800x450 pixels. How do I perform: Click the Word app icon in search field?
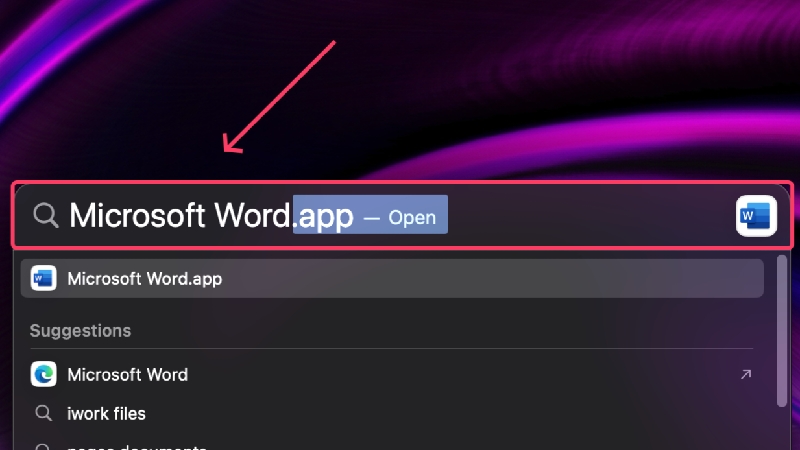[756, 216]
